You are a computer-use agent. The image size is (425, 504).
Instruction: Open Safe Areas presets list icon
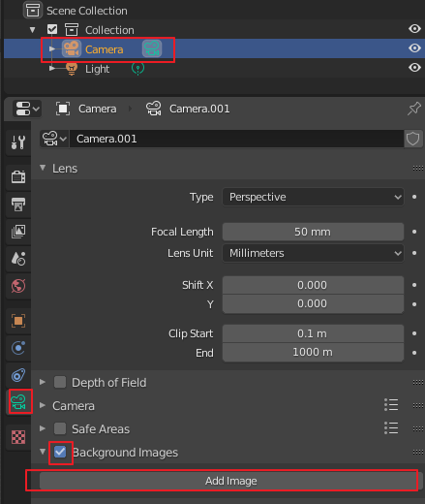click(391, 428)
